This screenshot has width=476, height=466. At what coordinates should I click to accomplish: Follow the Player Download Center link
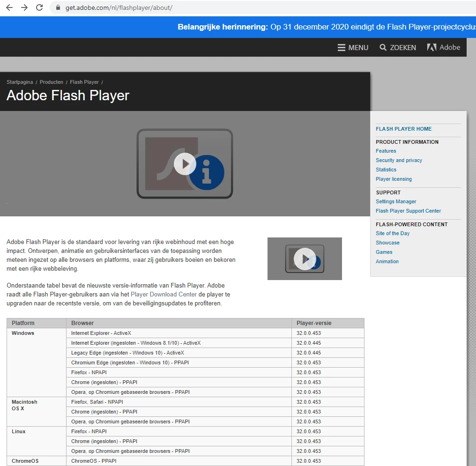point(164,295)
